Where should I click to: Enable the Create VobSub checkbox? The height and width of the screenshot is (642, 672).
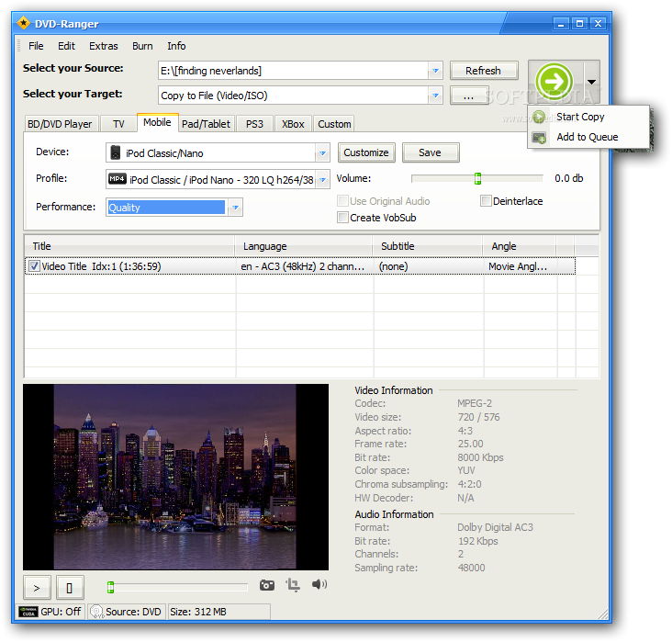(342, 218)
